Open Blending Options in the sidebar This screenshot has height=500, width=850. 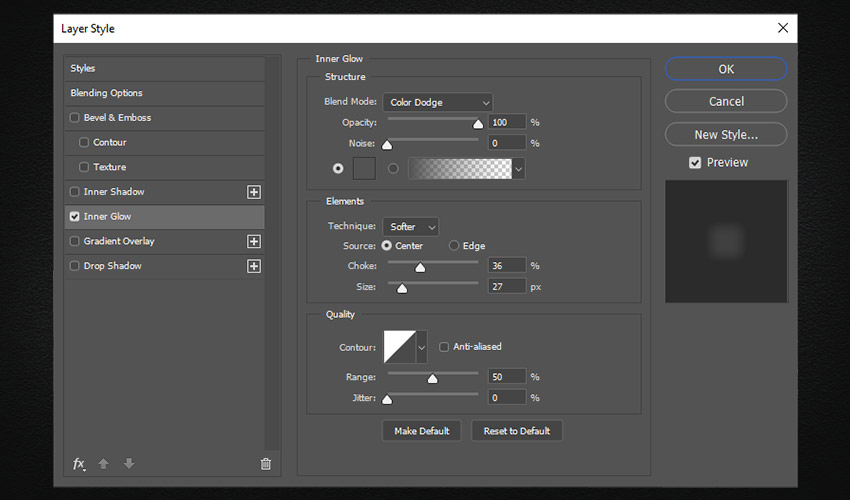pos(106,93)
